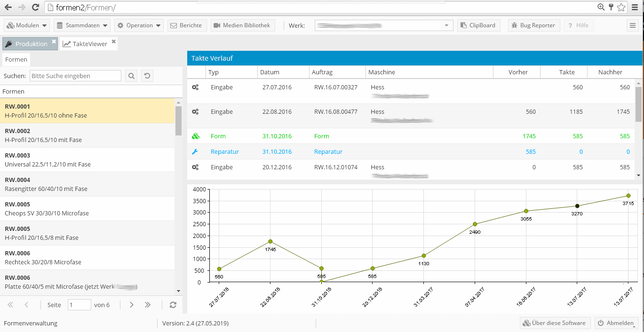Select form RW.0004 Rasengitter 60/40/10

coord(87,184)
